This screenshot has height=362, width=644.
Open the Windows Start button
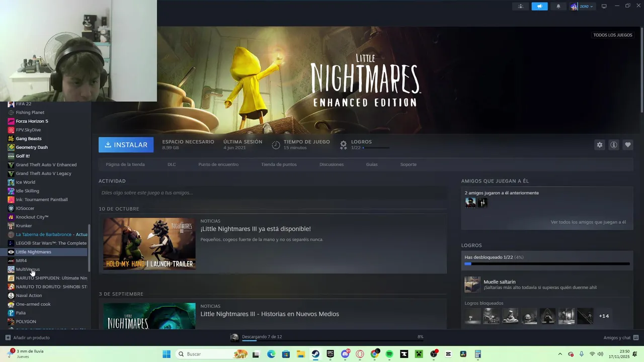pos(166,354)
